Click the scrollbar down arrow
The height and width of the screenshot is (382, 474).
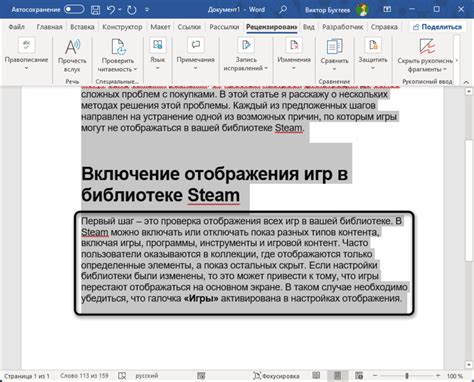pyautogui.click(x=469, y=364)
